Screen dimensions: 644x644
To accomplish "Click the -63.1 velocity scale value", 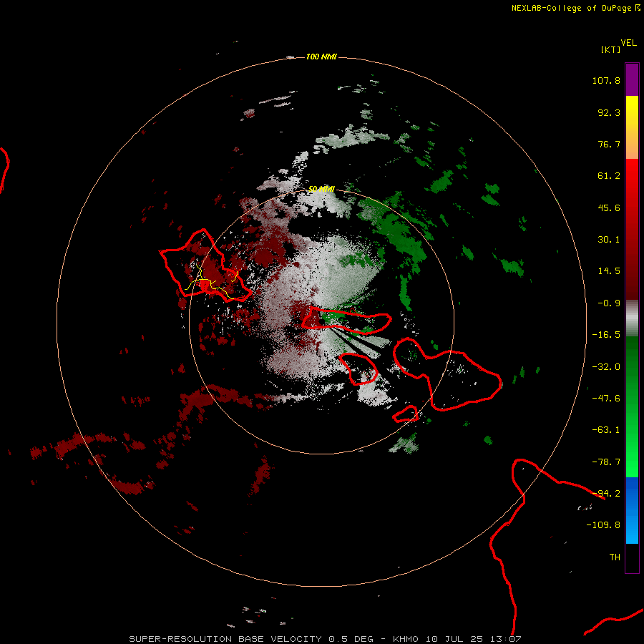I will 606,430.
